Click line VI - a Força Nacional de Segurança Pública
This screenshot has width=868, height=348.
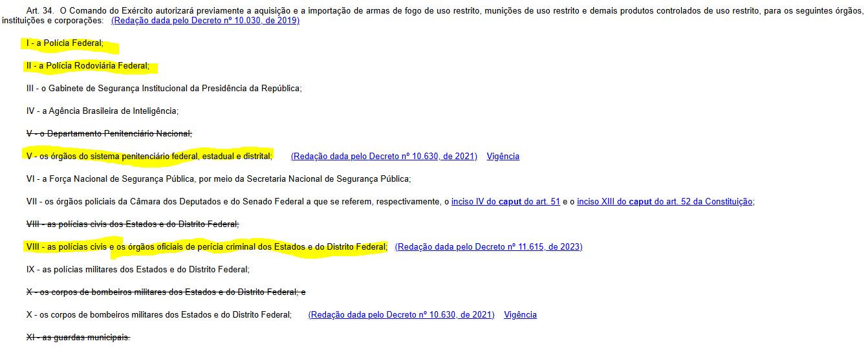pos(219,179)
